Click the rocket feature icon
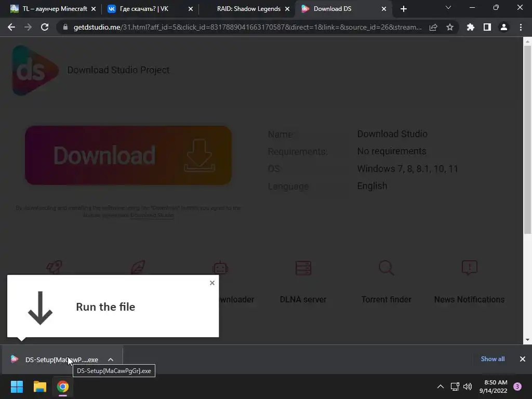 pyautogui.click(x=54, y=267)
